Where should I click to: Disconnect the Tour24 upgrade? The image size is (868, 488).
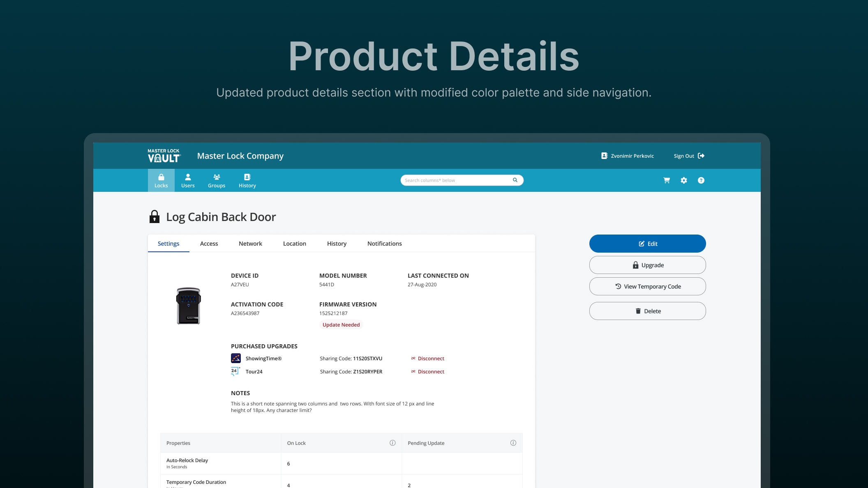427,371
